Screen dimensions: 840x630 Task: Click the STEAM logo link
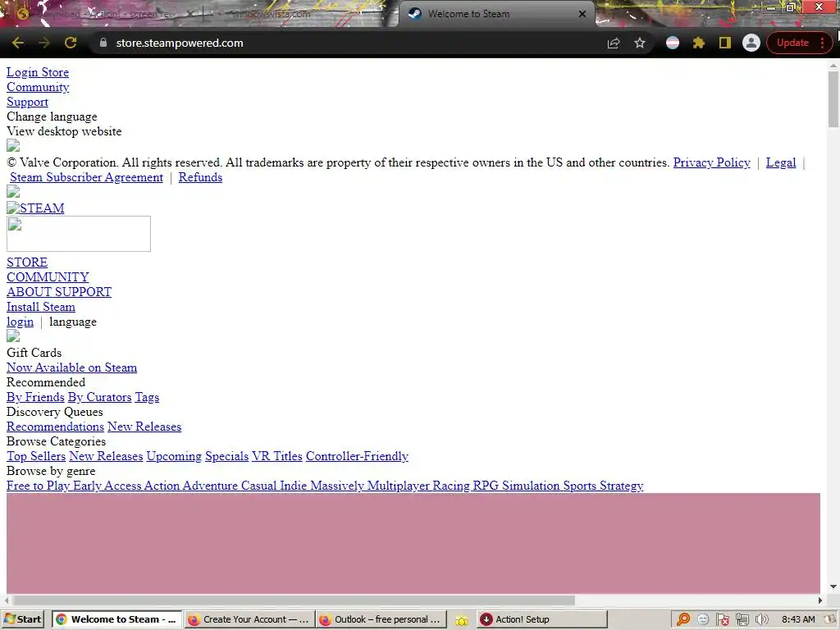click(x=35, y=208)
